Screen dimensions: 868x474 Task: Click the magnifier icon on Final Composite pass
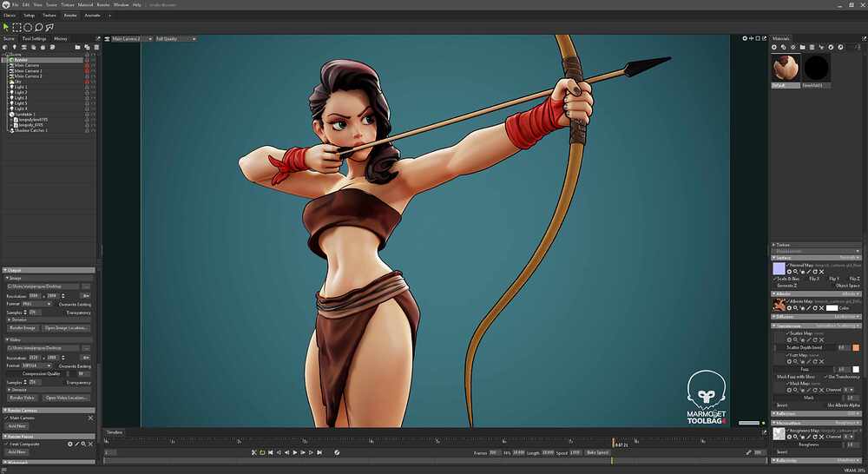click(x=83, y=444)
